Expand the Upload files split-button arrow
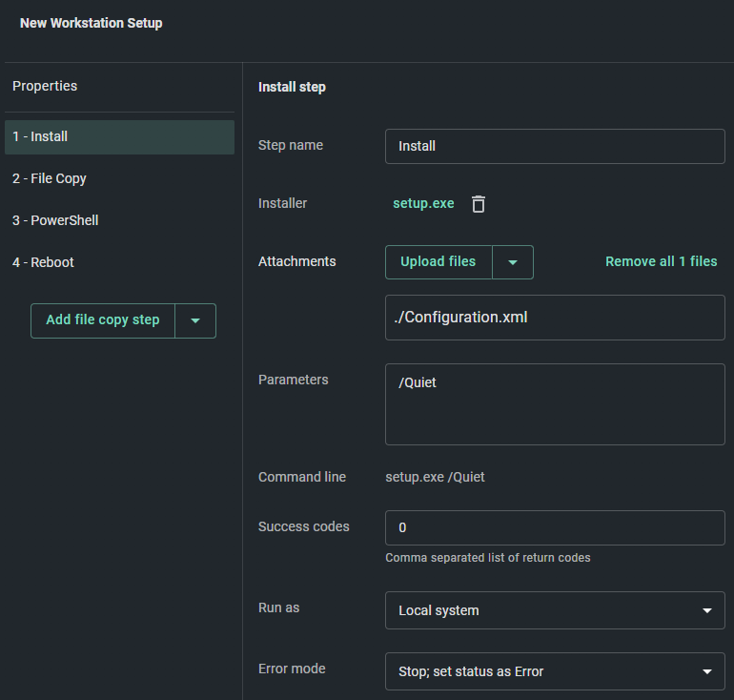The height and width of the screenshot is (700, 734). (x=513, y=262)
